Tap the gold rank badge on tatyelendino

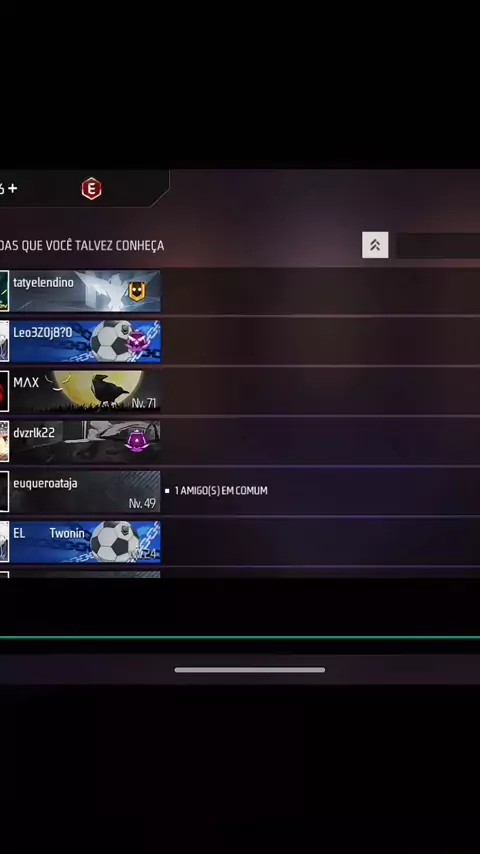point(137,291)
